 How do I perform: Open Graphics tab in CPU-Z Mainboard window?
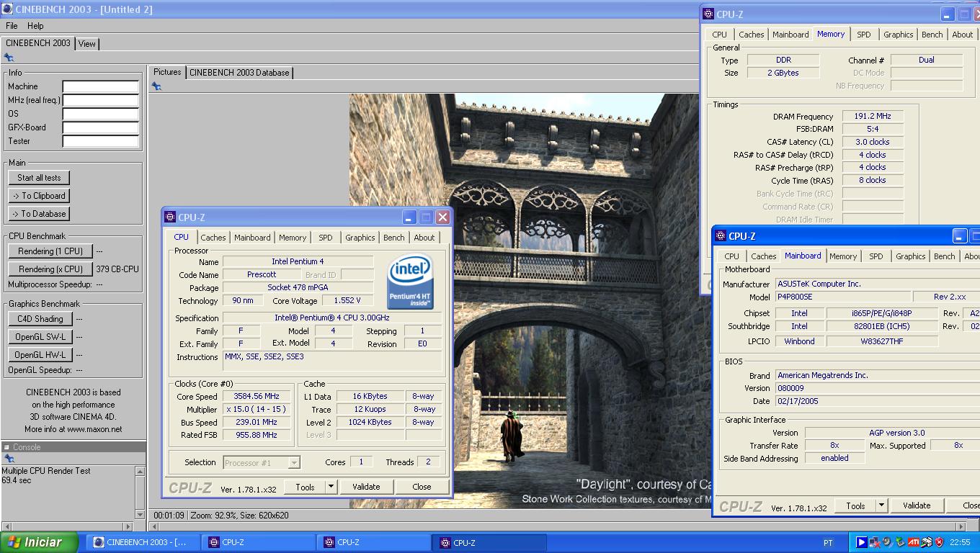(910, 256)
